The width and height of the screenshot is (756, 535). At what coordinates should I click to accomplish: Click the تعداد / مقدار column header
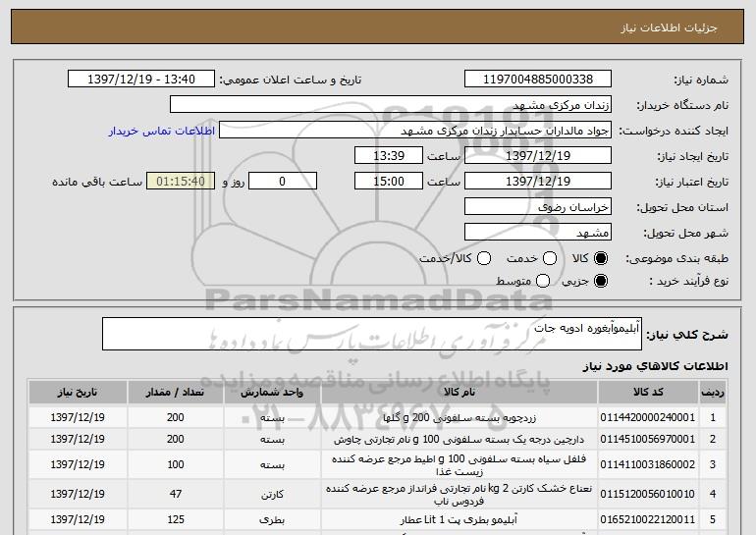tap(175, 393)
